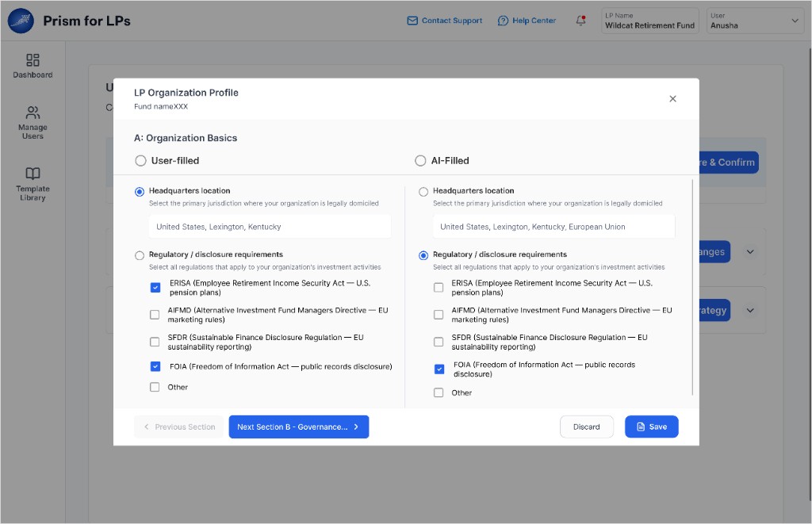
Task: Select the AI-Filled radio option
Action: tap(420, 160)
